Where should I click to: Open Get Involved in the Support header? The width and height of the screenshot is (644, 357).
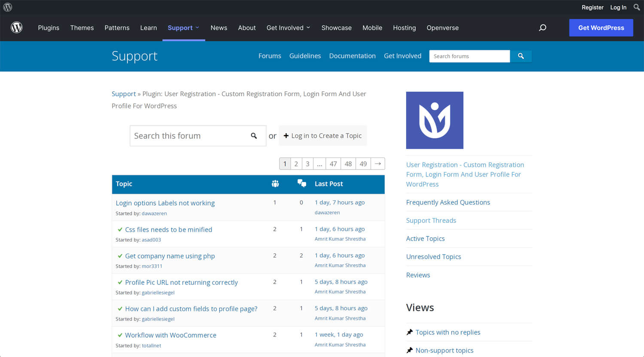pyautogui.click(x=403, y=56)
